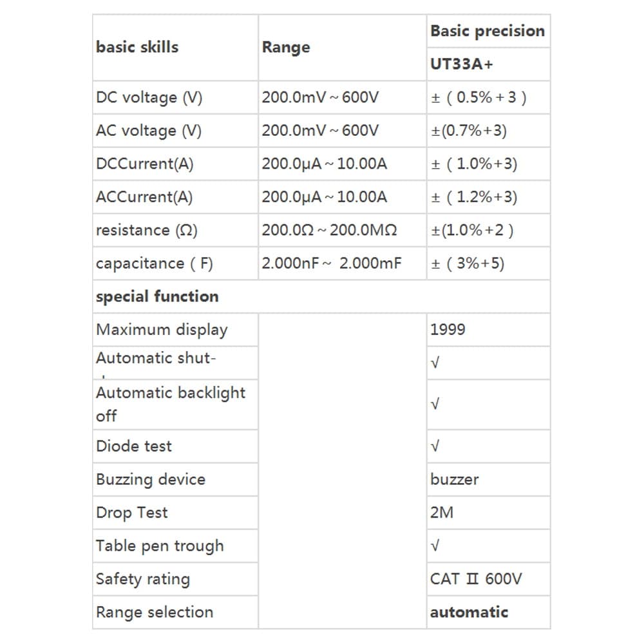Image resolution: width=644 pixels, height=644 pixels.
Task: Click the ±(3%+5) capacitance precision value
Action: pyautogui.click(x=468, y=263)
